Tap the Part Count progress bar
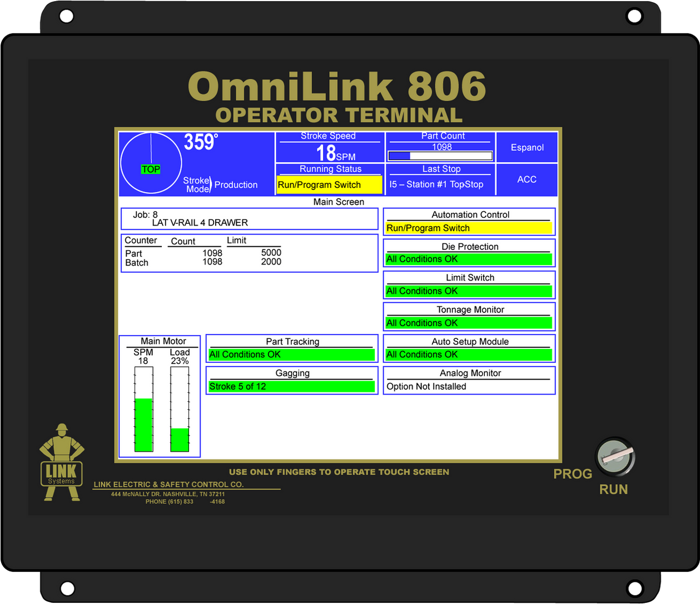The image size is (700, 604). click(440, 156)
